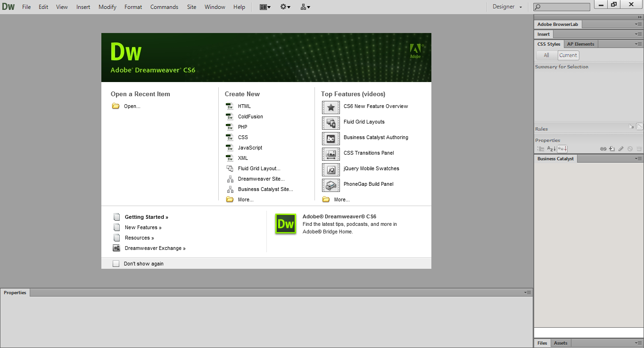Click the PhoneGap Build Panel video icon
This screenshot has width=644, height=348.
pos(331,185)
